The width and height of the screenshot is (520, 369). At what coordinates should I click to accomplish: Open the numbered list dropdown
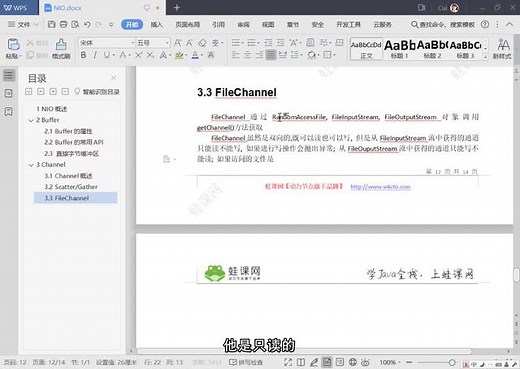click(x=258, y=43)
